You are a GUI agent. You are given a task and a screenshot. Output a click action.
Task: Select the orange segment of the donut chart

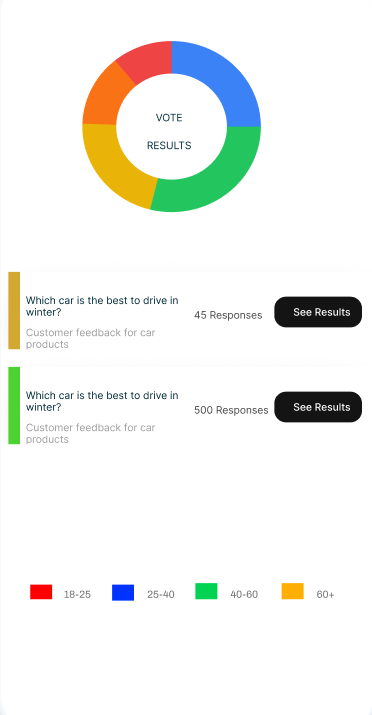click(105, 98)
